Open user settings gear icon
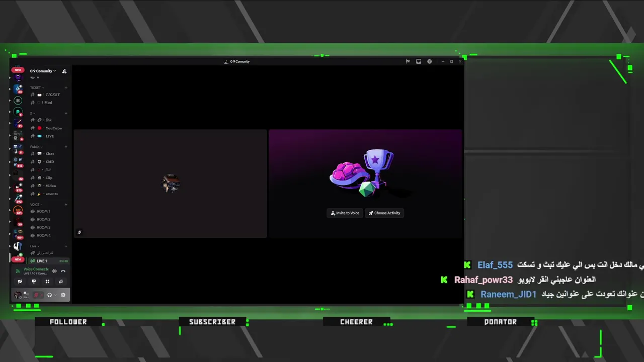This screenshot has width=644, height=362. [x=63, y=295]
